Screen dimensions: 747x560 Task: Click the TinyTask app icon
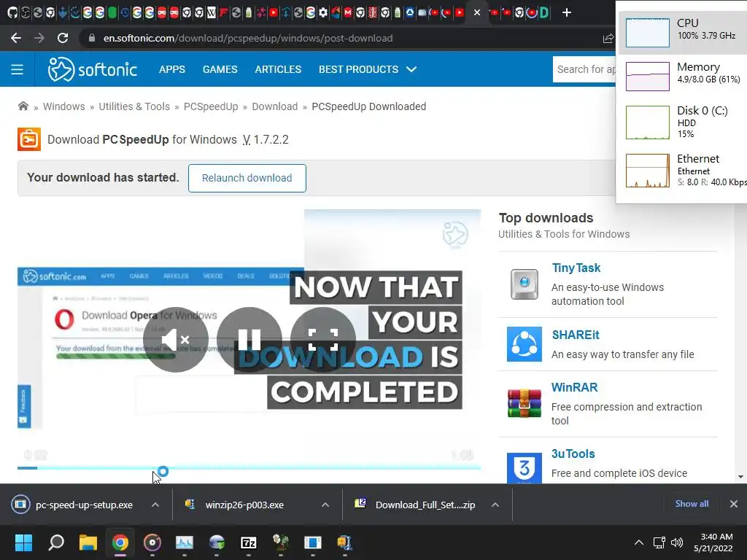(524, 284)
